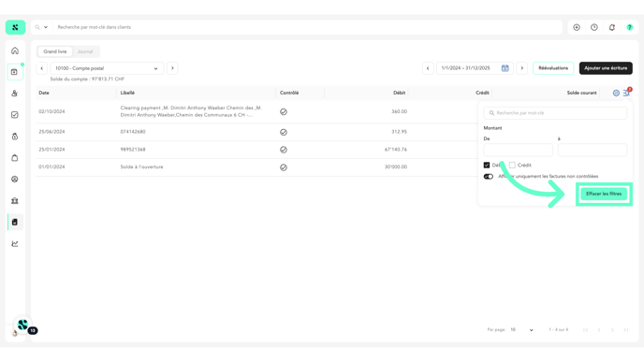
Task: Click the controlled check icon for Solde à l'ouverture
Action: click(284, 167)
